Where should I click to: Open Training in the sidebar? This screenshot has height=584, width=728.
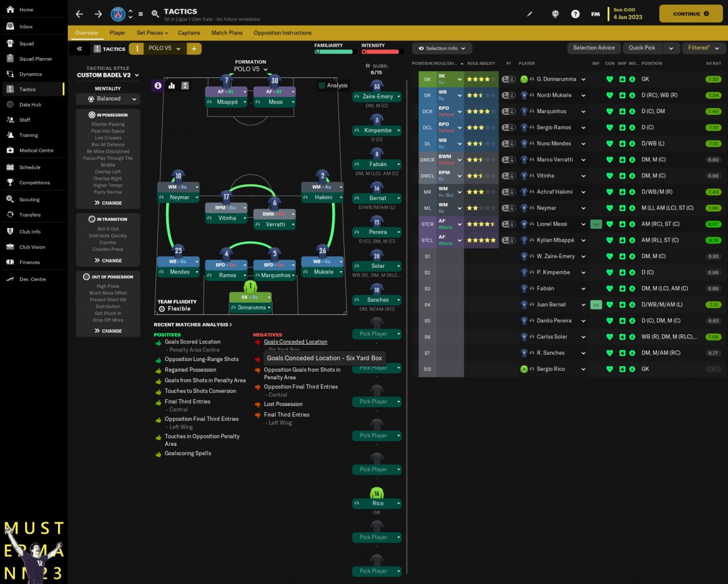28,135
